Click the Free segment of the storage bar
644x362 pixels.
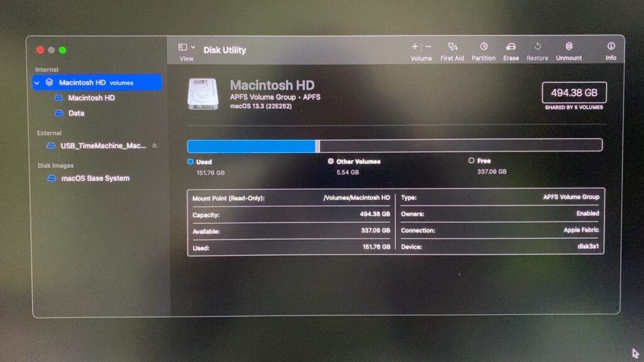coord(461,145)
